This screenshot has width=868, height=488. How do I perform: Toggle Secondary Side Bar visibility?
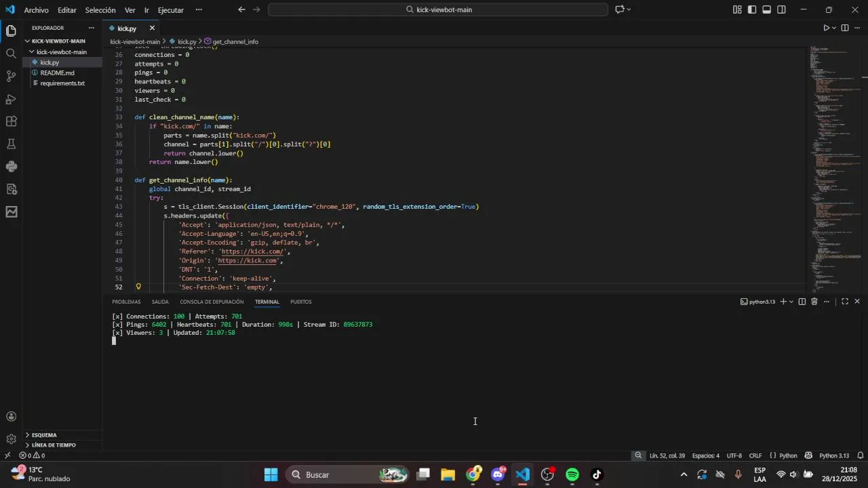click(782, 9)
